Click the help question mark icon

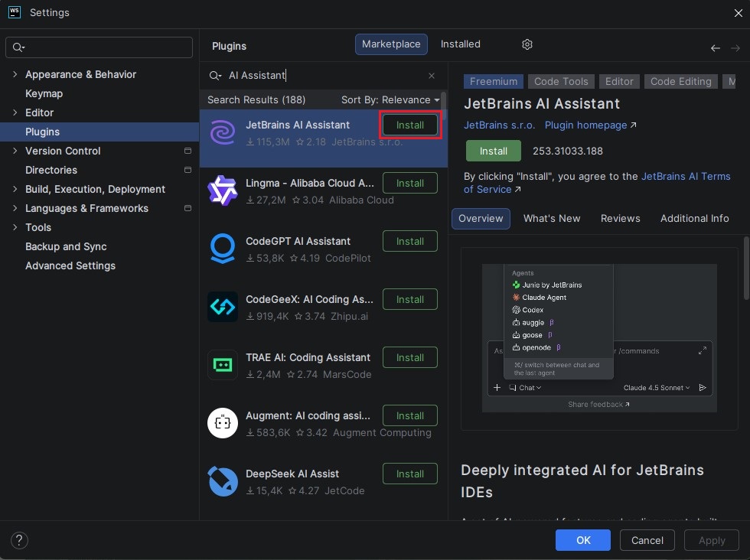(18, 540)
